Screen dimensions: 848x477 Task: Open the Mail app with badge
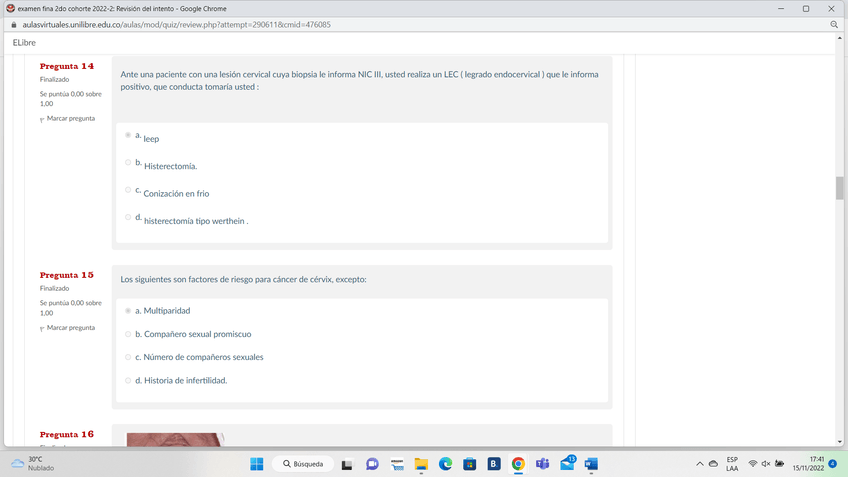click(568, 463)
